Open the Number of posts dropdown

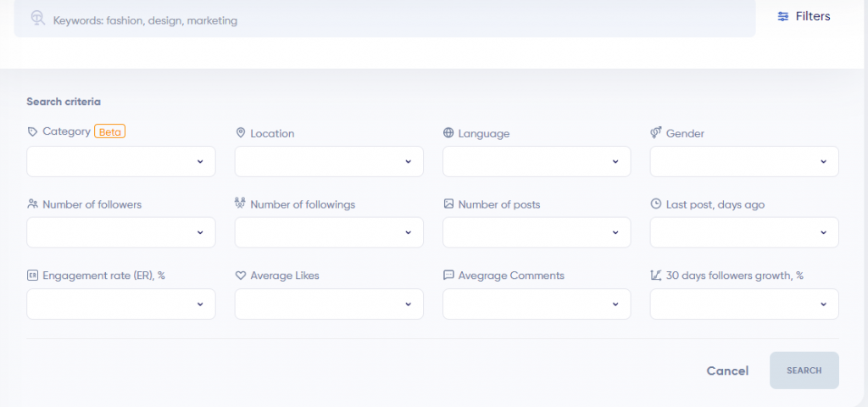pos(537,232)
